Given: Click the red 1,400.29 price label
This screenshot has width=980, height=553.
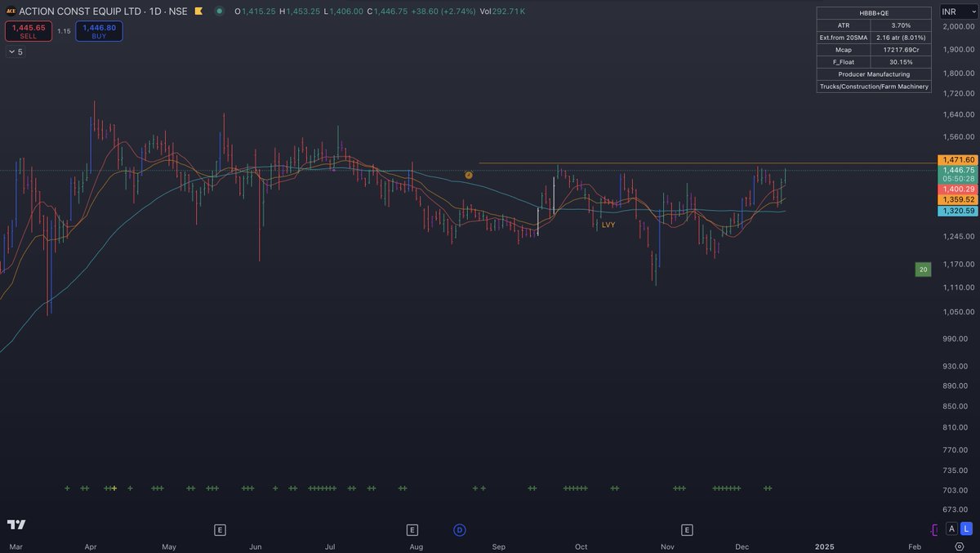Looking at the screenshot, I should [957, 190].
